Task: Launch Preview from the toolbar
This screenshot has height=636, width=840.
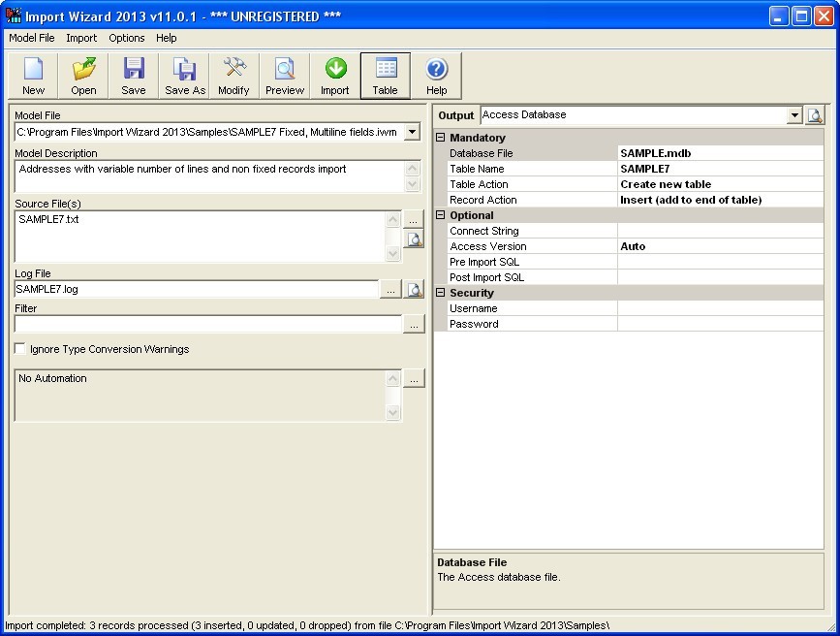Action: coord(285,76)
